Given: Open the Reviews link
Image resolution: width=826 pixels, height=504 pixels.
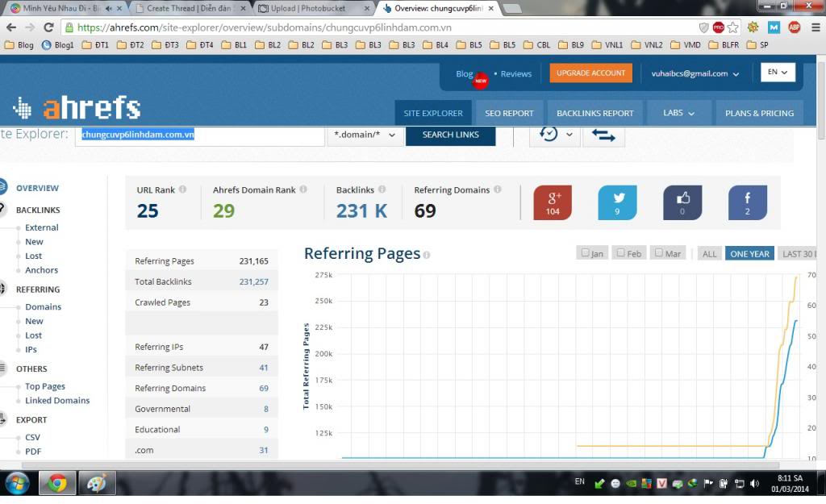Looking at the screenshot, I should [x=515, y=73].
